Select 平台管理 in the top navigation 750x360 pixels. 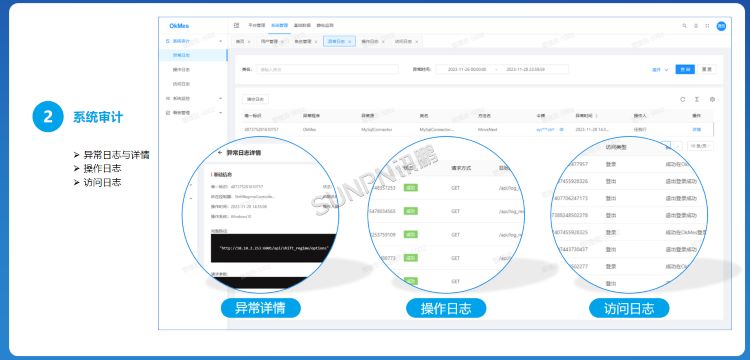[x=256, y=25]
